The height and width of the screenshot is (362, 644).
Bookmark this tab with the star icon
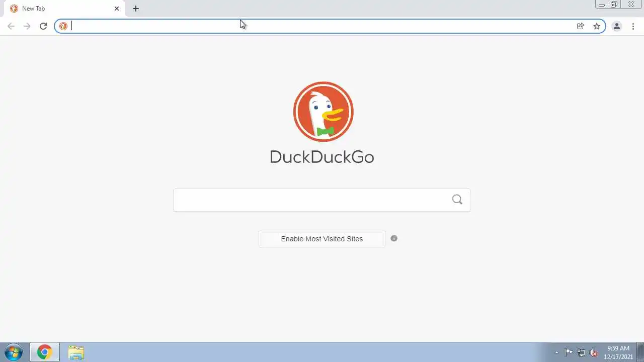[597, 26]
